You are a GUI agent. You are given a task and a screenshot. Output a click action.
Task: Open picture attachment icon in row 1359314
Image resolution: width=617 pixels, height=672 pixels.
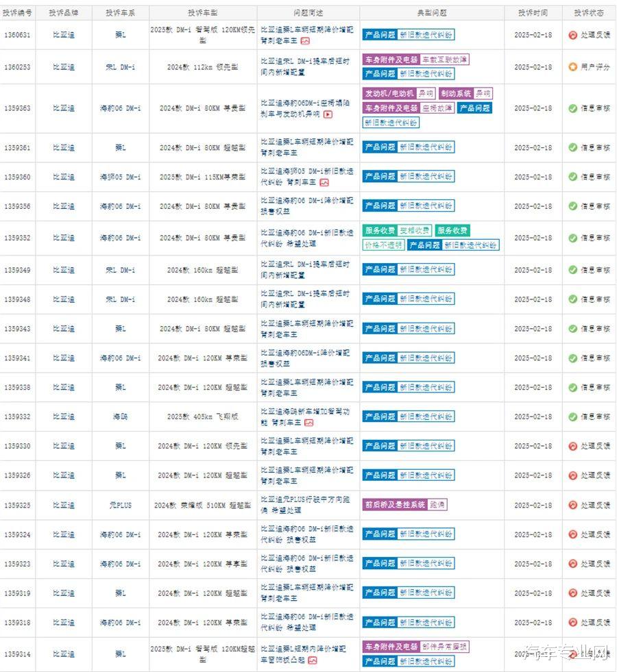313,660
